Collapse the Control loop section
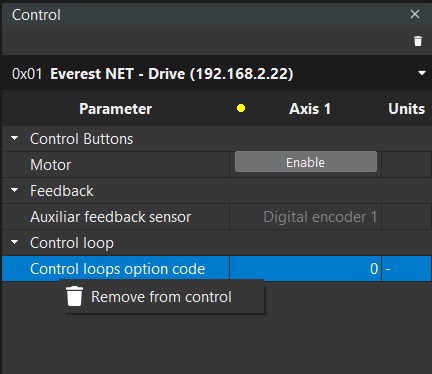Image resolution: width=432 pixels, height=374 pixels. (x=14, y=242)
